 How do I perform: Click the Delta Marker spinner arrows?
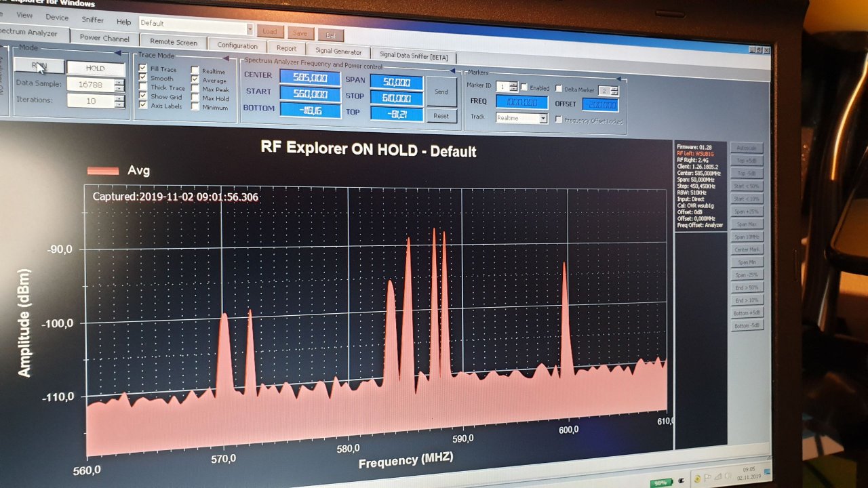tap(614, 90)
